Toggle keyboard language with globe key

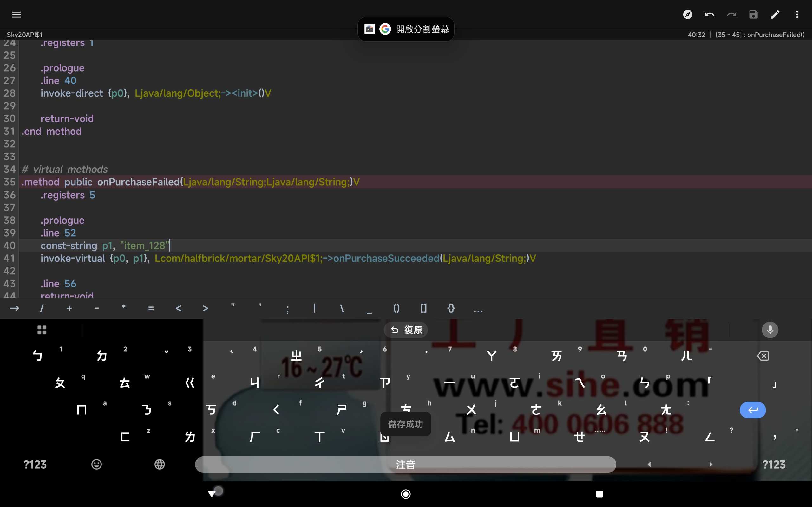click(159, 465)
